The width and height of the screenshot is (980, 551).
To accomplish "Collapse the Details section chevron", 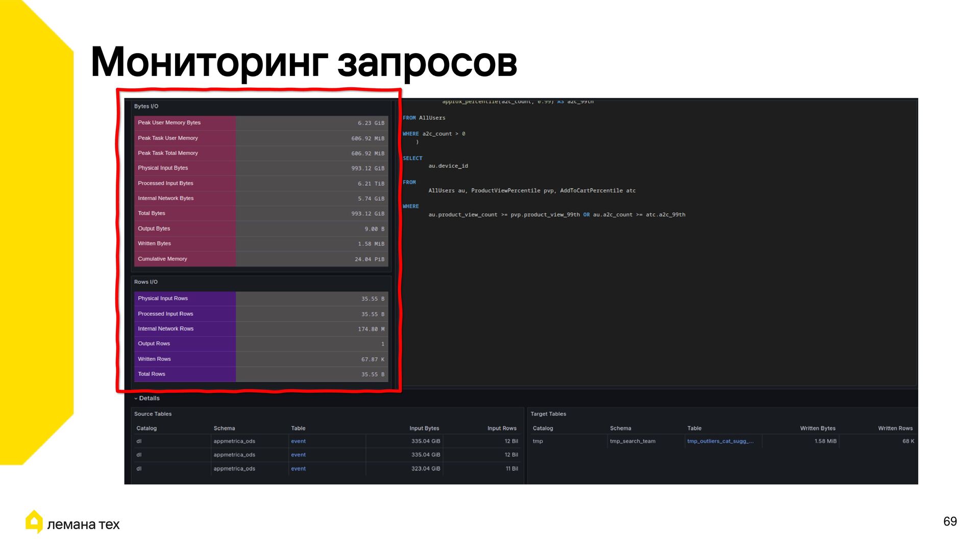I will [x=136, y=398].
